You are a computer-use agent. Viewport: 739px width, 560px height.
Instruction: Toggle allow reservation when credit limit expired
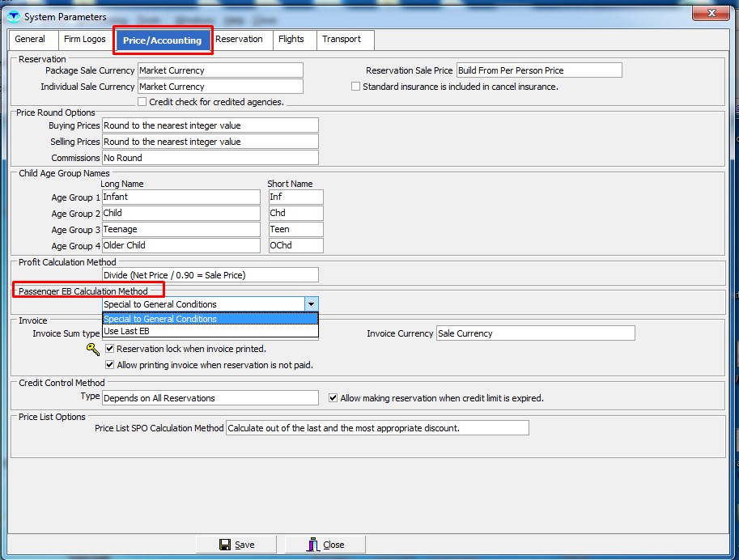tap(333, 398)
